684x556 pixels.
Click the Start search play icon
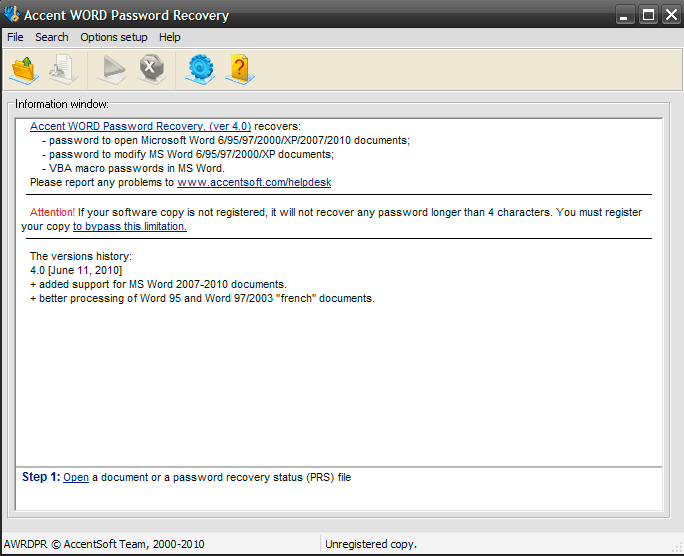(112, 70)
